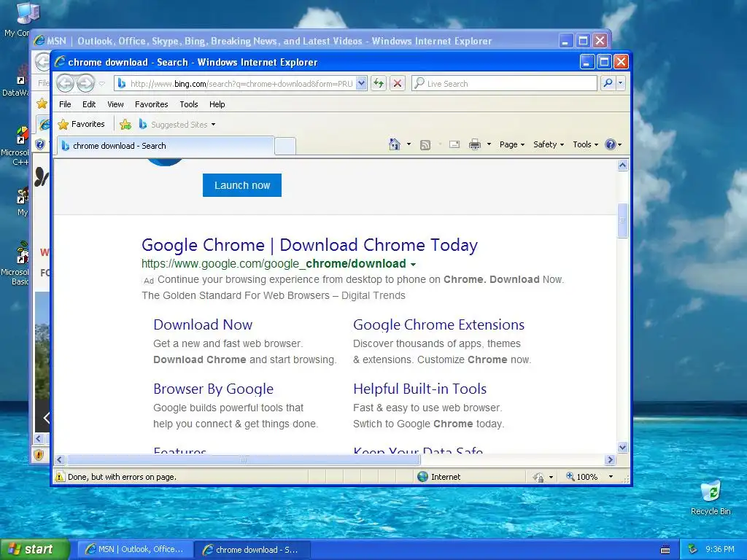Click the privacy/popup icon in status bar
Image resolution: width=747 pixels, height=560 pixels.
click(x=538, y=477)
